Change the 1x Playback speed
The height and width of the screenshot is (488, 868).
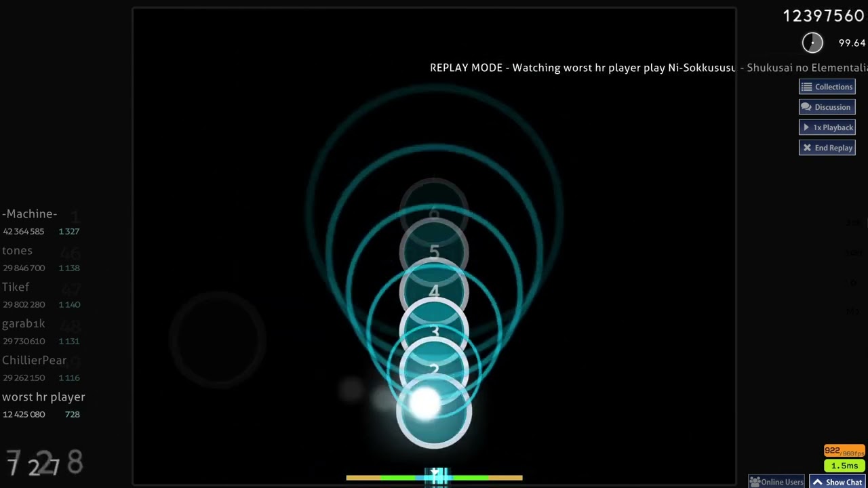pos(827,127)
